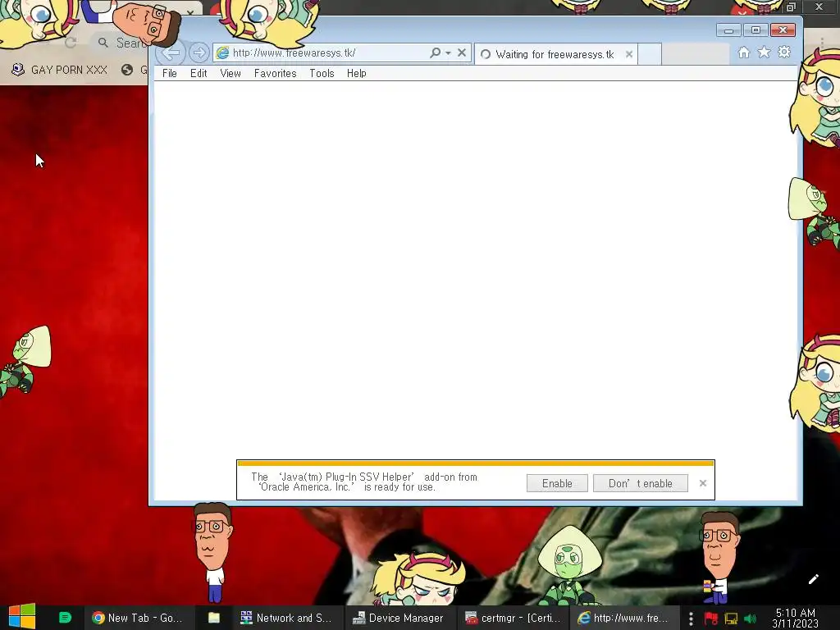Click the network tray icon
Screen dimensions: 840x630
[731, 619]
